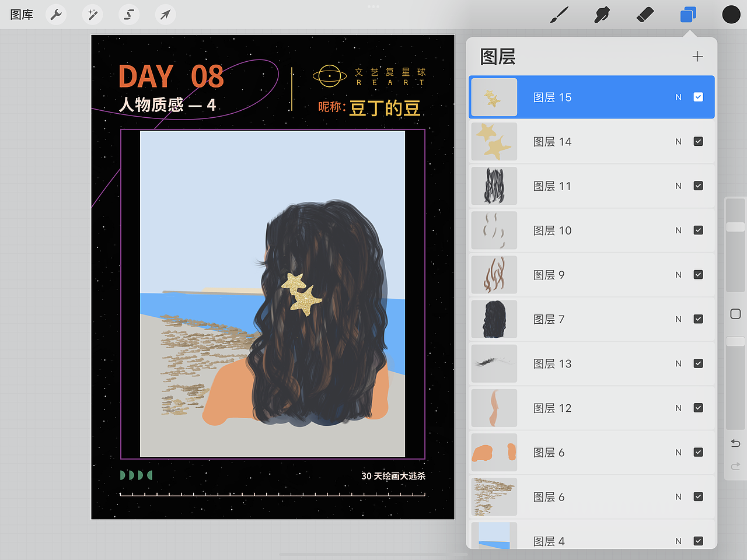747x560 pixels.
Task: Tap the Redo arrow in sidebar
Action: click(735, 466)
